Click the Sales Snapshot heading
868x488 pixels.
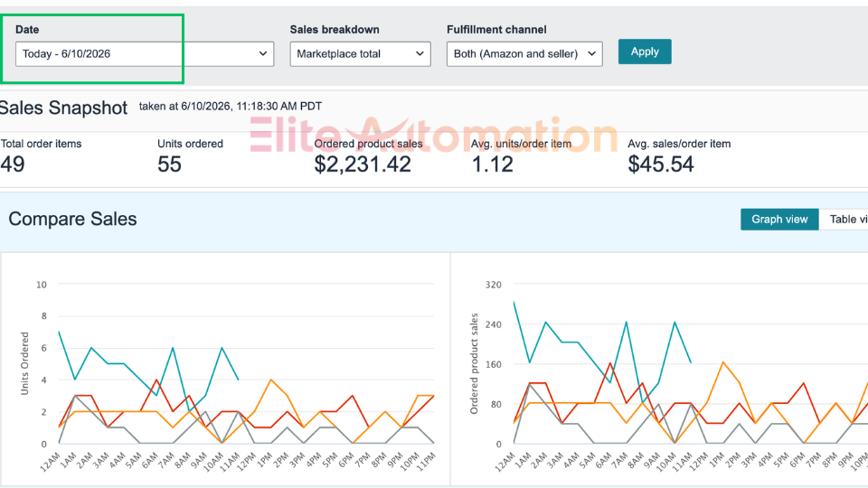point(63,108)
